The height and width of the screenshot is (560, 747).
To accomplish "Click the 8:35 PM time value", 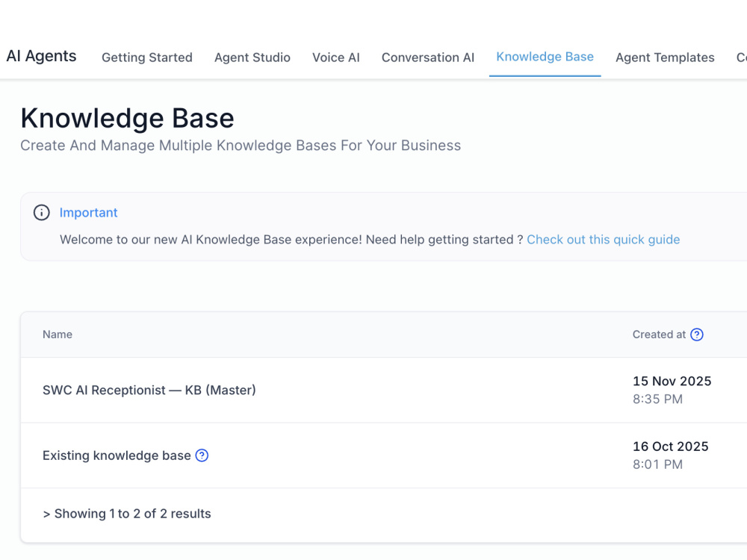I will pyautogui.click(x=657, y=399).
